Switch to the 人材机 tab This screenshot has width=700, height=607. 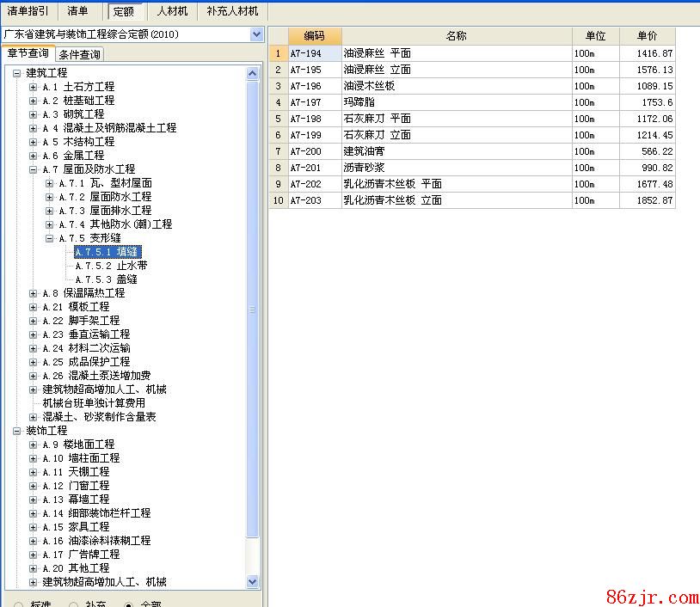point(172,11)
